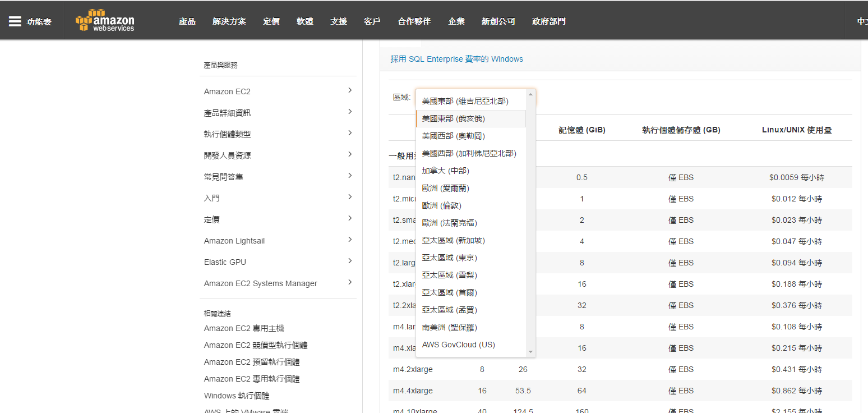
Task: Expand the 執行個體類型 sidebar chevron
Action: tap(350, 133)
